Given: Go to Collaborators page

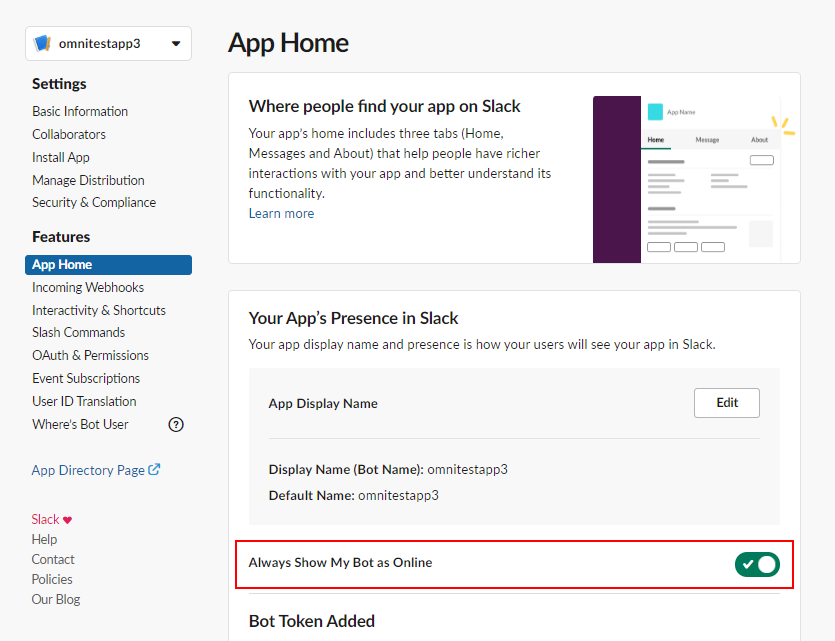Looking at the screenshot, I should pos(69,134).
